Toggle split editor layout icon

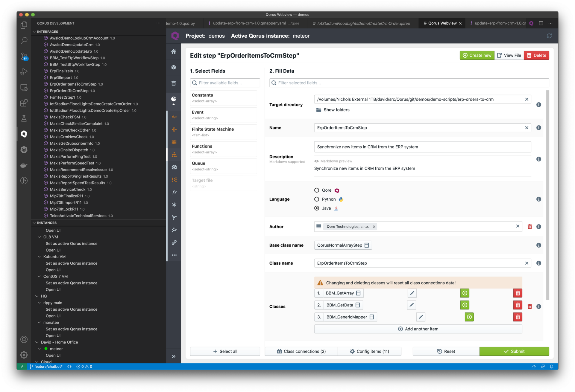[541, 23]
